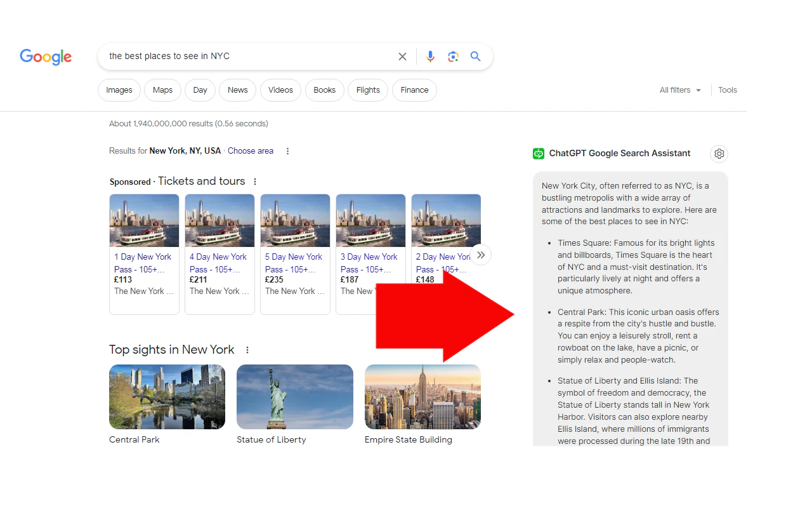Viewport: 812px width, 508px height.
Task: Open Flights results chip
Action: coord(368,90)
